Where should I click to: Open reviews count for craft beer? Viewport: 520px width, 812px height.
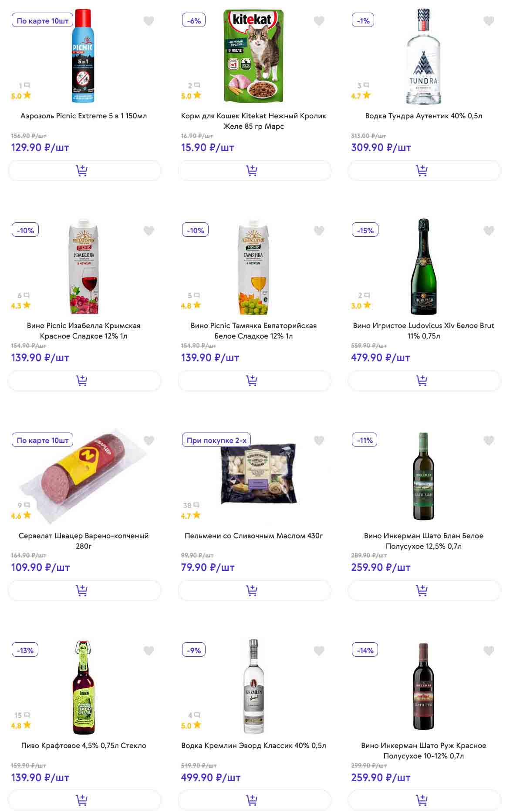tap(22, 715)
